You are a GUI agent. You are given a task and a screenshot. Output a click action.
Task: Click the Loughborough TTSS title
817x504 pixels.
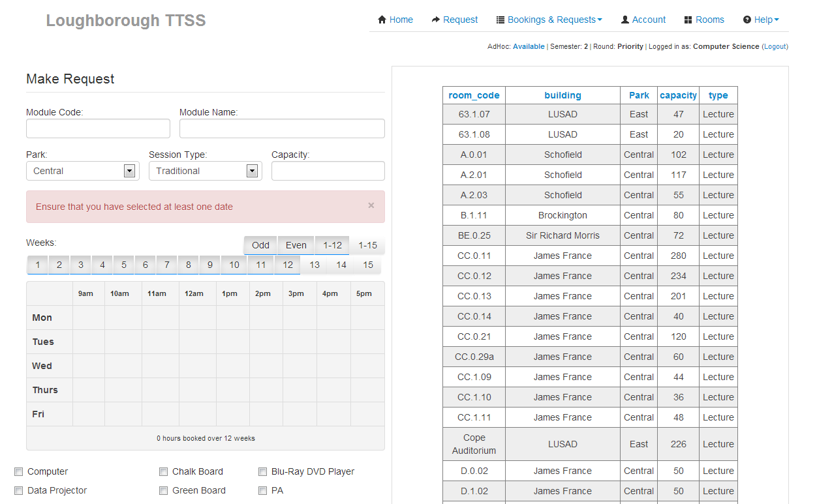[x=126, y=20]
